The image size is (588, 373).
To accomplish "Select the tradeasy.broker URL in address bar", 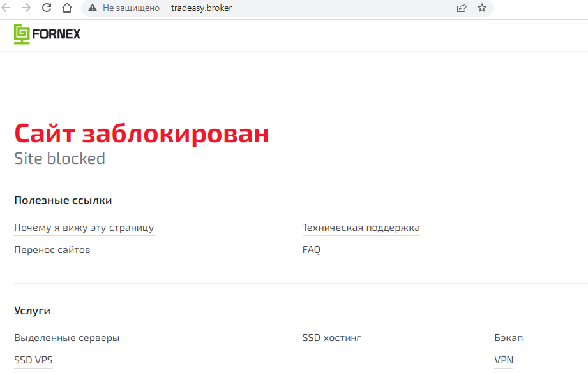I will [x=201, y=8].
